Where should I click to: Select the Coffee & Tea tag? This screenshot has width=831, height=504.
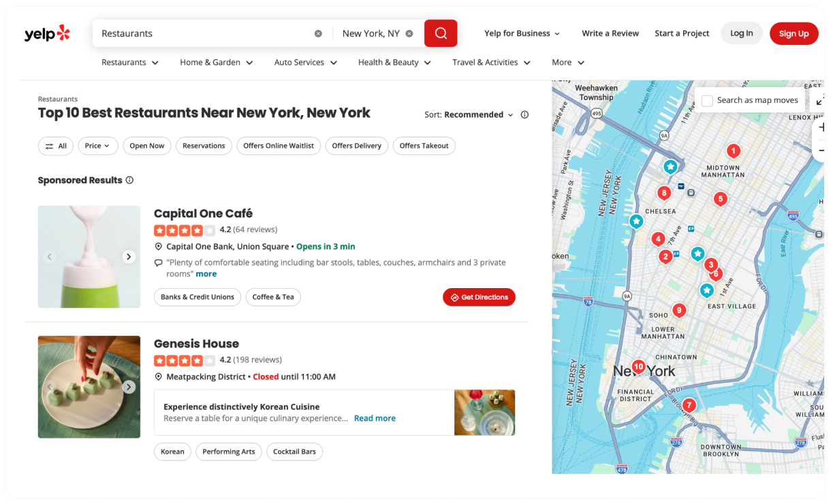coord(273,297)
